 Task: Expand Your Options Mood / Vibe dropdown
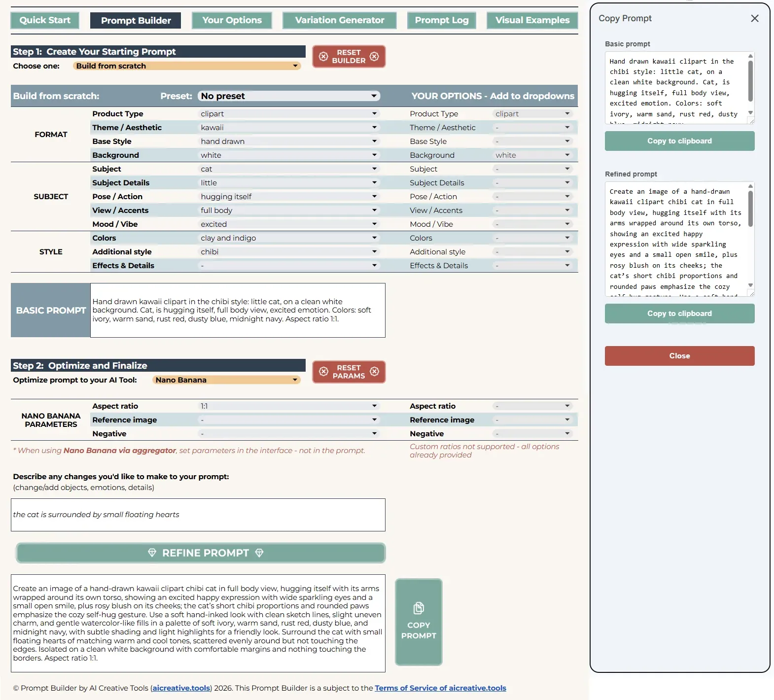tap(533, 224)
